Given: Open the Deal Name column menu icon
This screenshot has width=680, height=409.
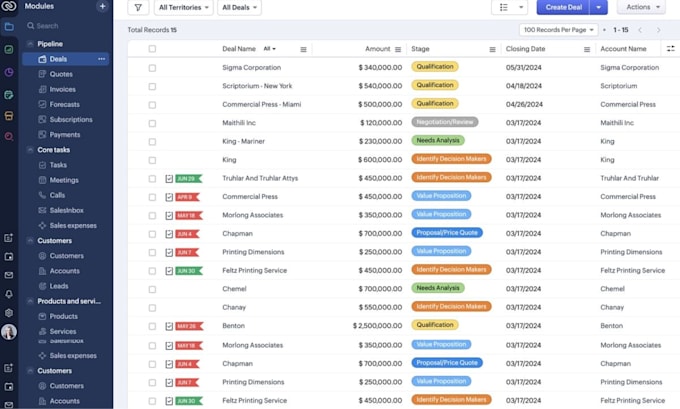Looking at the screenshot, I should (304, 49).
